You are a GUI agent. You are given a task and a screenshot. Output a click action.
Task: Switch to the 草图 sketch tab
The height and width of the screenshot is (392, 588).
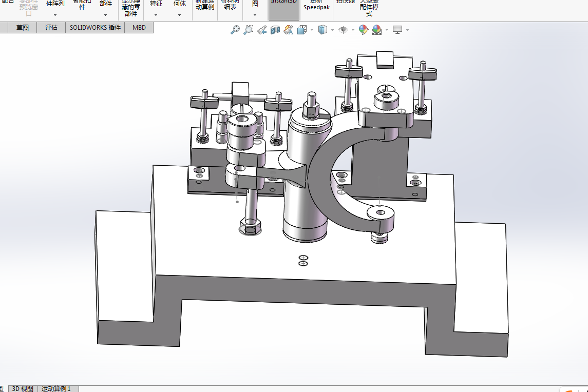[23, 27]
